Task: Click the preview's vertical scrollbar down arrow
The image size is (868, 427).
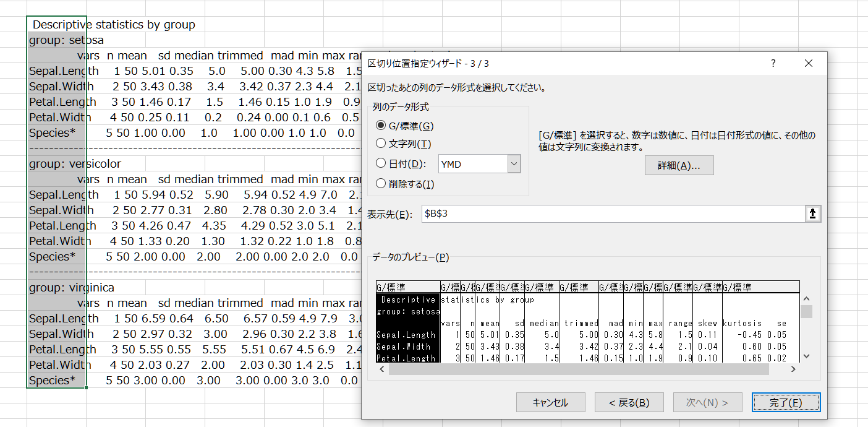Action: 806,356
